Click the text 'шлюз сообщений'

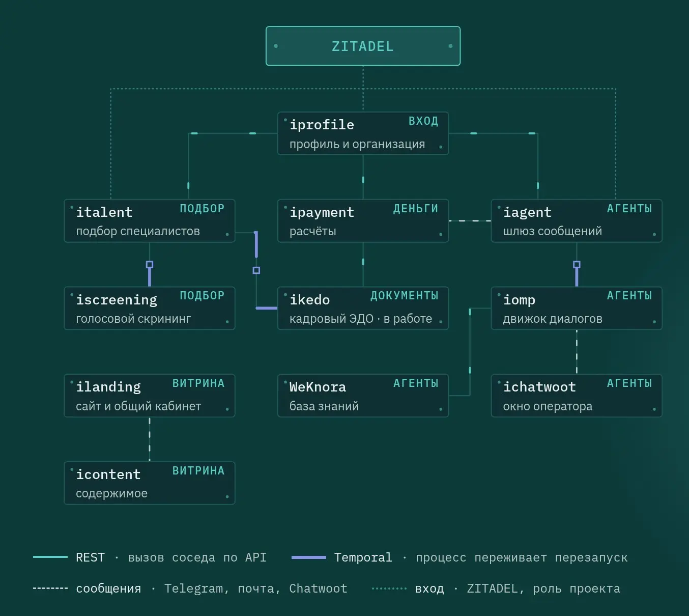pyautogui.click(x=553, y=231)
